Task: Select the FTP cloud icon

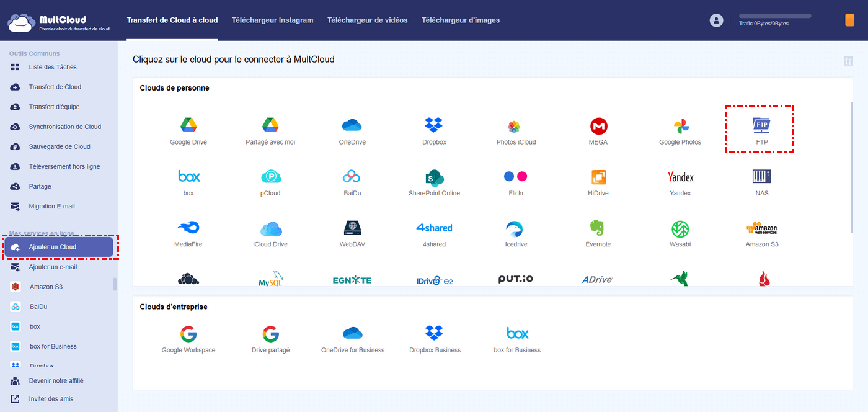Action: point(762,131)
